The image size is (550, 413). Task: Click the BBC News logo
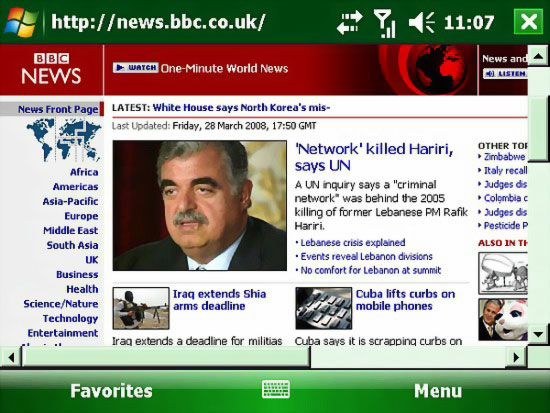pyautogui.click(x=51, y=69)
